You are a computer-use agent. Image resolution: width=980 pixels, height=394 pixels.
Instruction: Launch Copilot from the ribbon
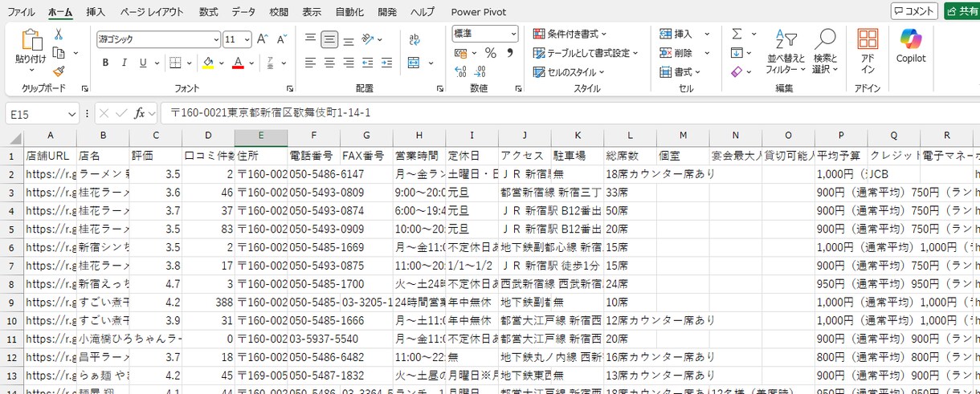click(x=911, y=45)
